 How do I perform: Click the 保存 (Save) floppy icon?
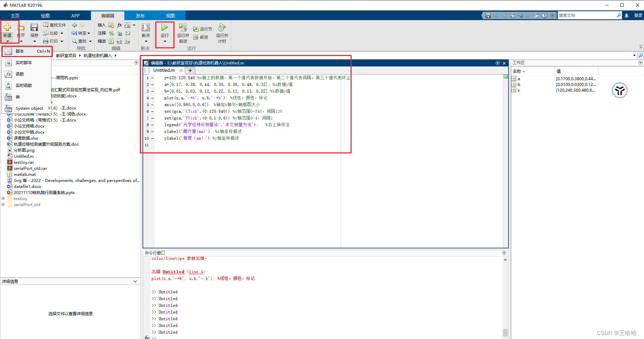34,28
